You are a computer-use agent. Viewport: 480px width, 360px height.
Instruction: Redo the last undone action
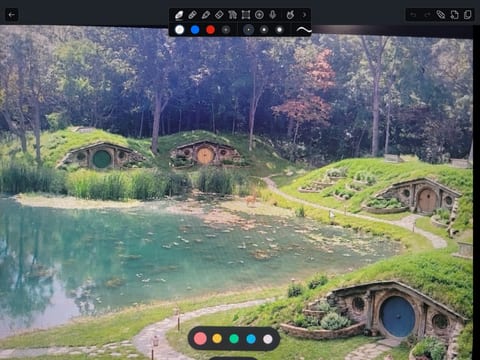coord(427,15)
